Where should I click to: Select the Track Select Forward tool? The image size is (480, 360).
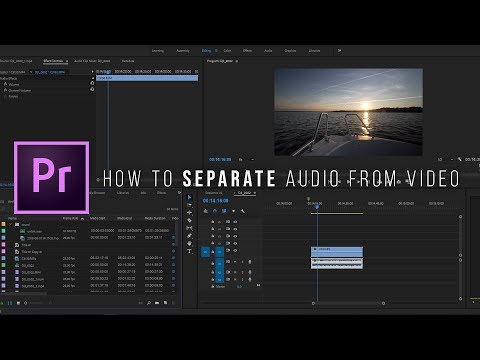point(189,205)
